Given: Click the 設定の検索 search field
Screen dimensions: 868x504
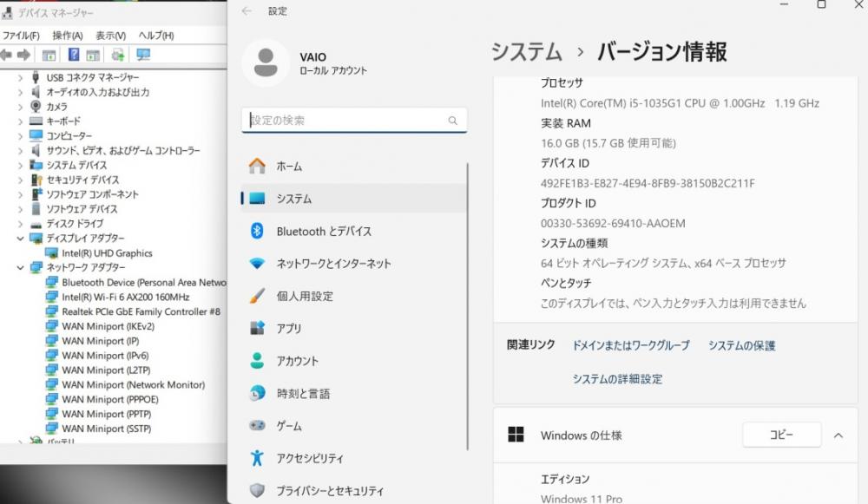Looking at the screenshot, I should [354, 120].
